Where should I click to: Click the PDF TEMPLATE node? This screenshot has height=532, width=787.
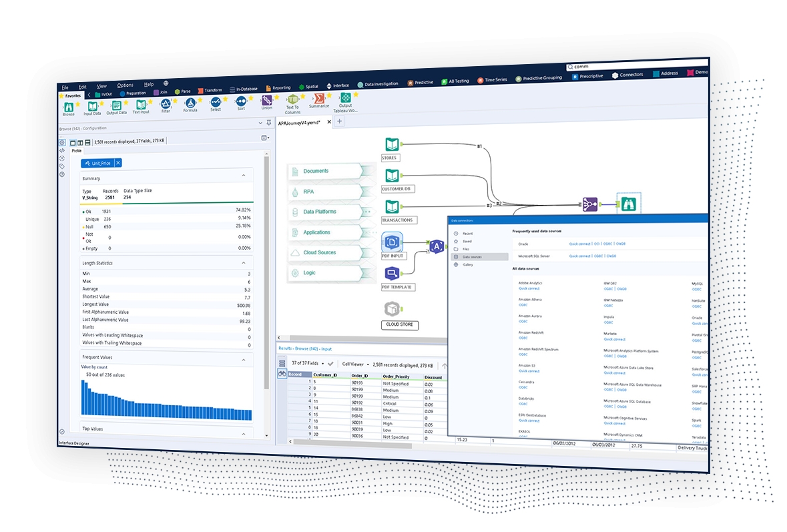(392, 274)
